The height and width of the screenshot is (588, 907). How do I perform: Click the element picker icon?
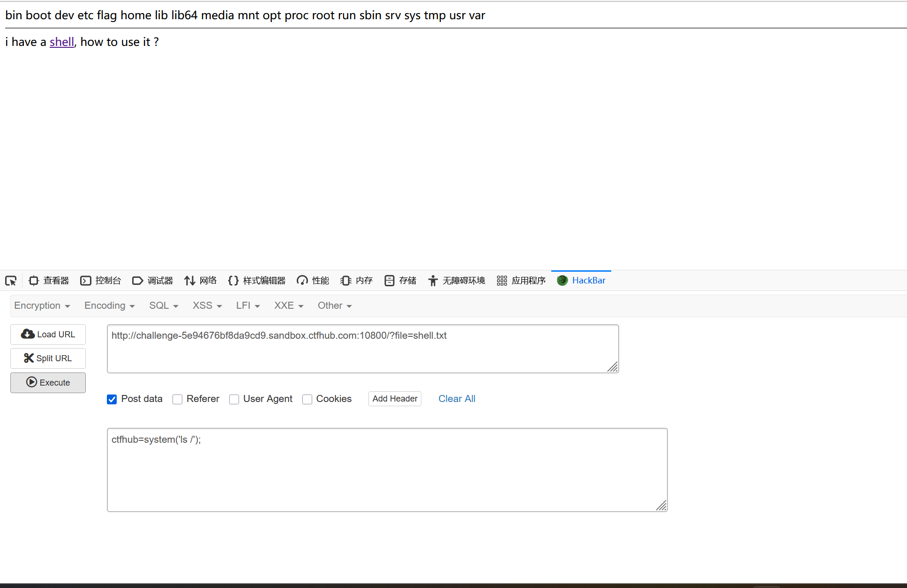pyautogui.click(x=11, y=281)
